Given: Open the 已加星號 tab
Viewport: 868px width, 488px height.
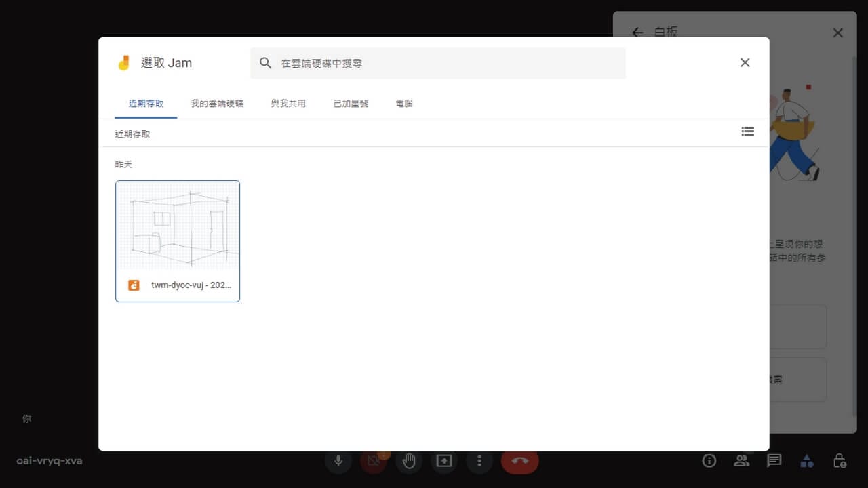Looking at the screenshot, I should click(x=350, y=103).
